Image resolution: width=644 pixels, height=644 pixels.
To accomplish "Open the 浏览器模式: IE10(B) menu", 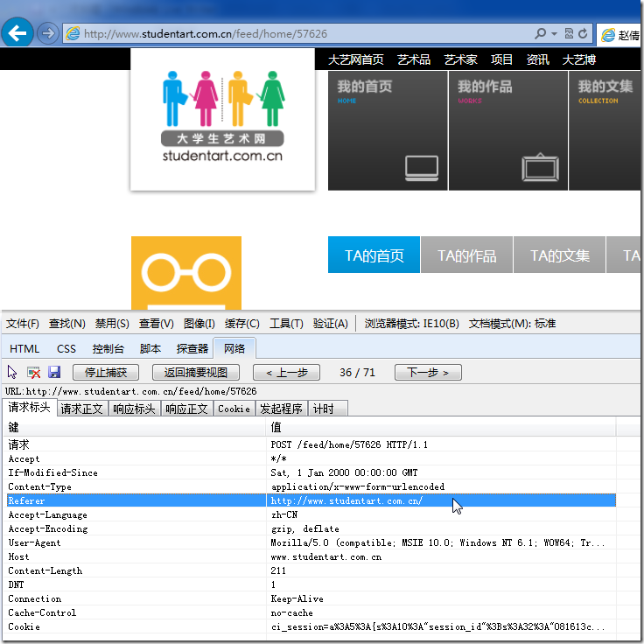I will (411, 324).
